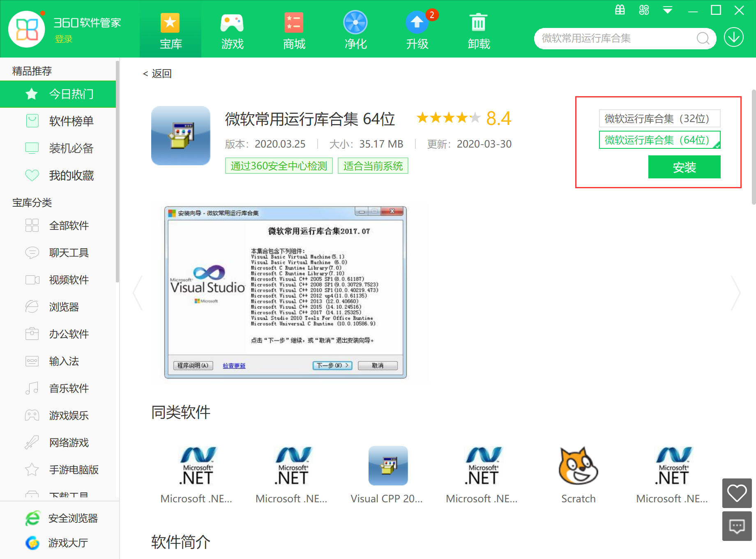Go back with the 返回 link

(x=157, y=74)
